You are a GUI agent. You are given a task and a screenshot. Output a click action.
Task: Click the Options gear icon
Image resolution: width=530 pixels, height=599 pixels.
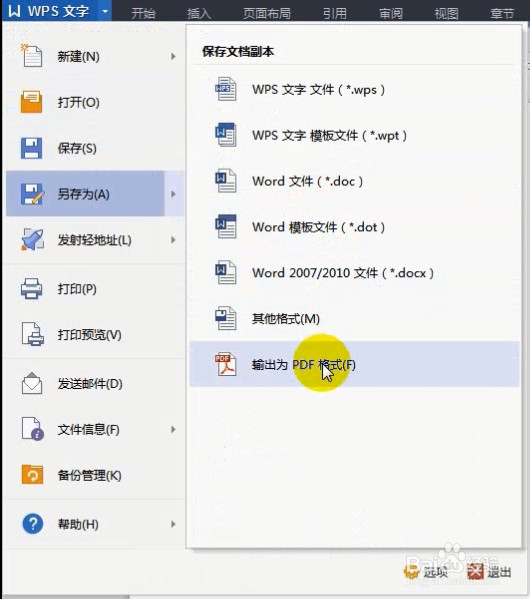pos(412,571)
